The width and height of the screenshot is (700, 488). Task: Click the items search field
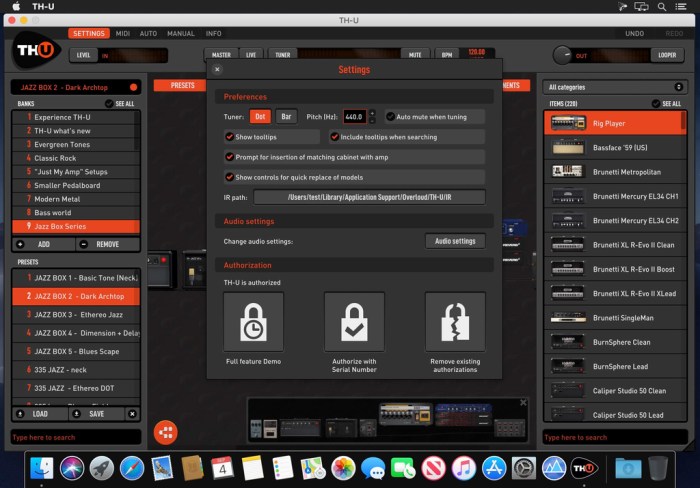click(x=615, y=437)
